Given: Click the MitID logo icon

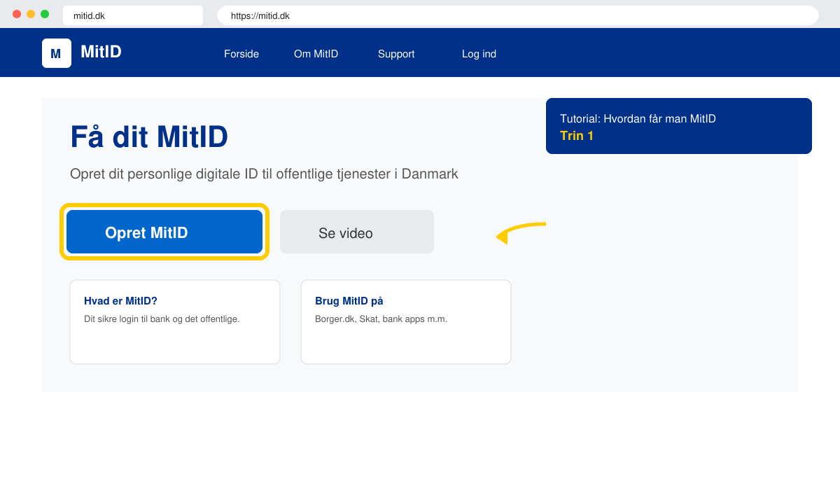Looking at the screenshot, I should click(57, 53).
